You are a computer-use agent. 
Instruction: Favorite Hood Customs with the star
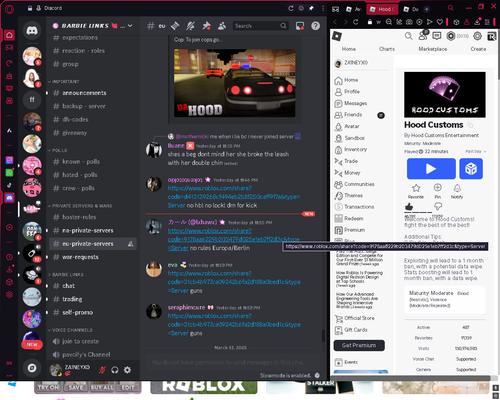point(416,188)
